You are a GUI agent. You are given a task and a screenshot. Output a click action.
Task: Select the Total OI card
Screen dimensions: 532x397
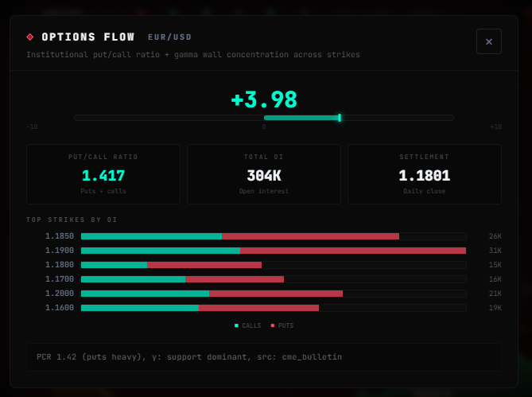(263, 174)
